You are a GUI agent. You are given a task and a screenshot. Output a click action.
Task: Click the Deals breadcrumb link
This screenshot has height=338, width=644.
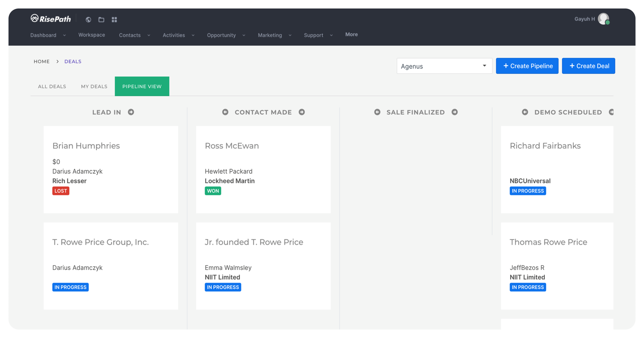[x=73, y=61]
